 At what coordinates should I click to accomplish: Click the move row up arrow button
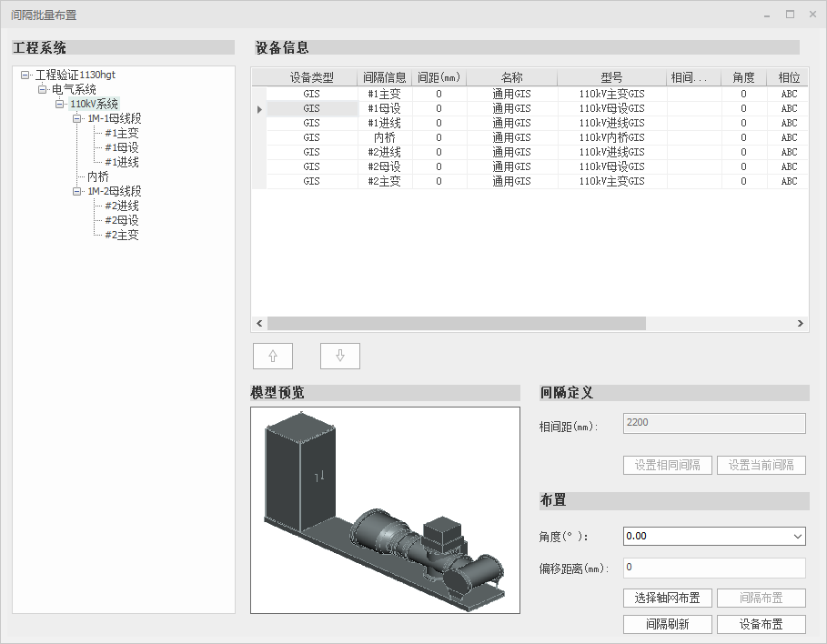(x=272, y=356)
